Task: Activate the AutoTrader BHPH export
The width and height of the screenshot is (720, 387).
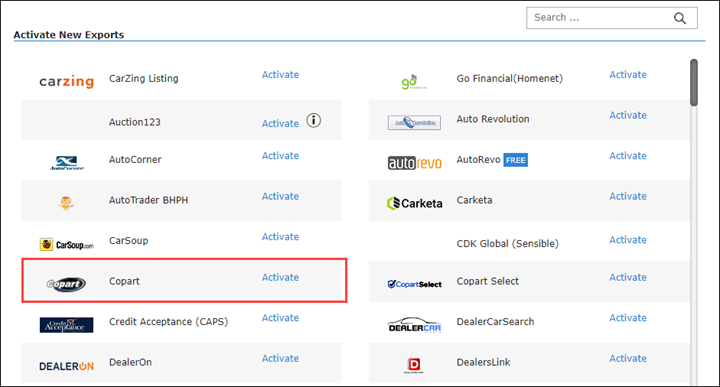Action: pos(280,196)
